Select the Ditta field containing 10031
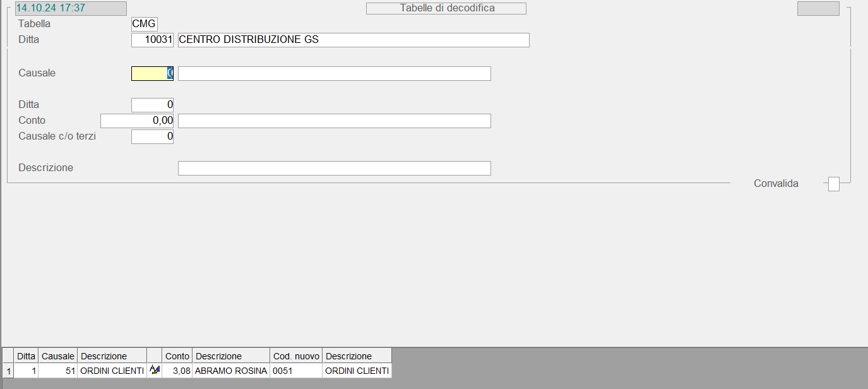868x389 pixels. pos(152,40)
